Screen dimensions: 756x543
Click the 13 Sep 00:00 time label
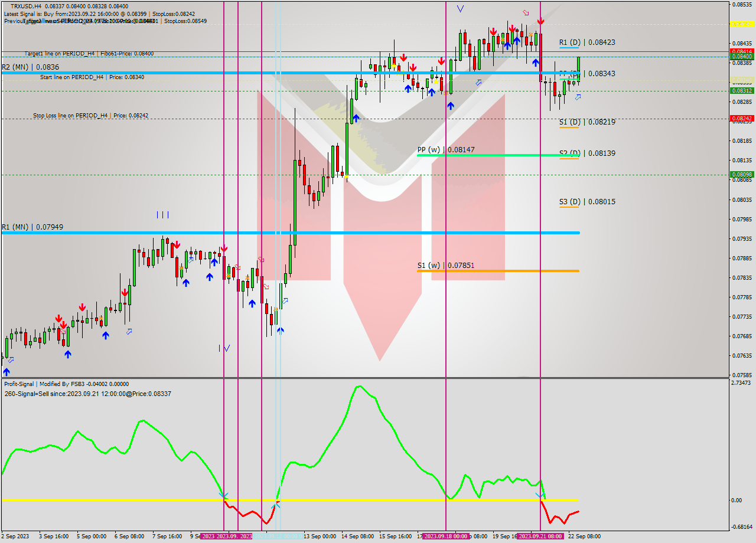coord(320,537)
